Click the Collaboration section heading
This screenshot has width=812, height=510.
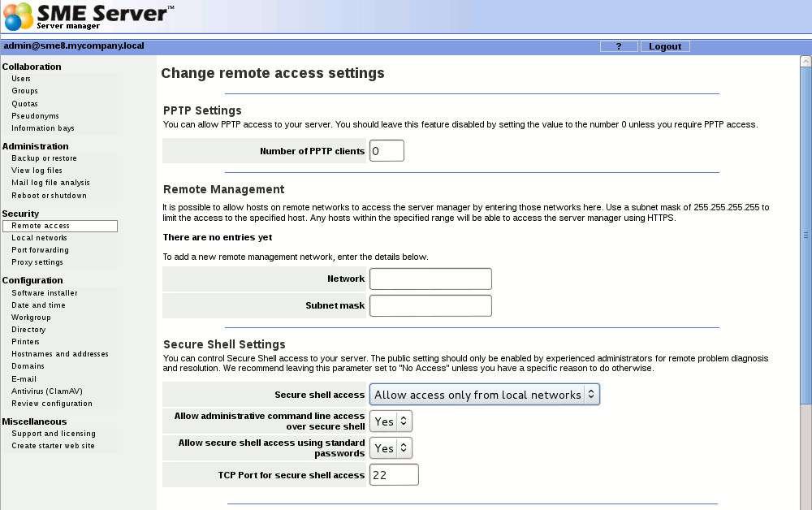click(x=32, y=67)
